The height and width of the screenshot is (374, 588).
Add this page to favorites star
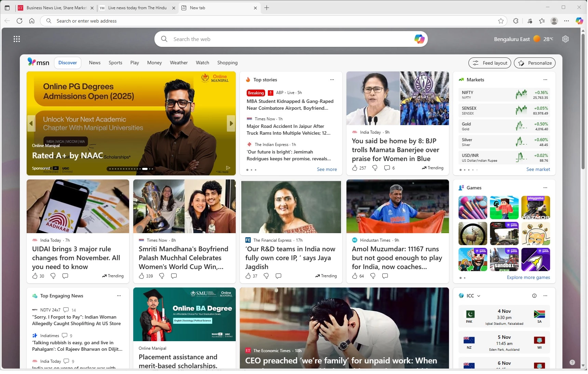tap(501, 21)
